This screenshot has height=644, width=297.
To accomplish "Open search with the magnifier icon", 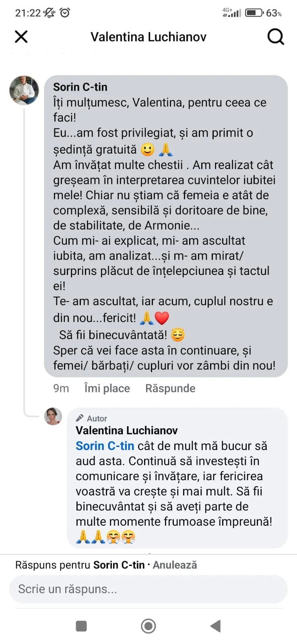I will (275, 37).
